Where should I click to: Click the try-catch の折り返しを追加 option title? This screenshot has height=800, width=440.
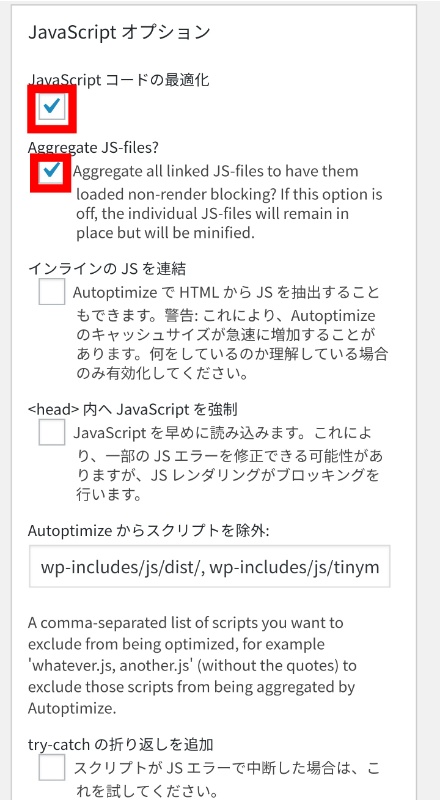(120, 745)
